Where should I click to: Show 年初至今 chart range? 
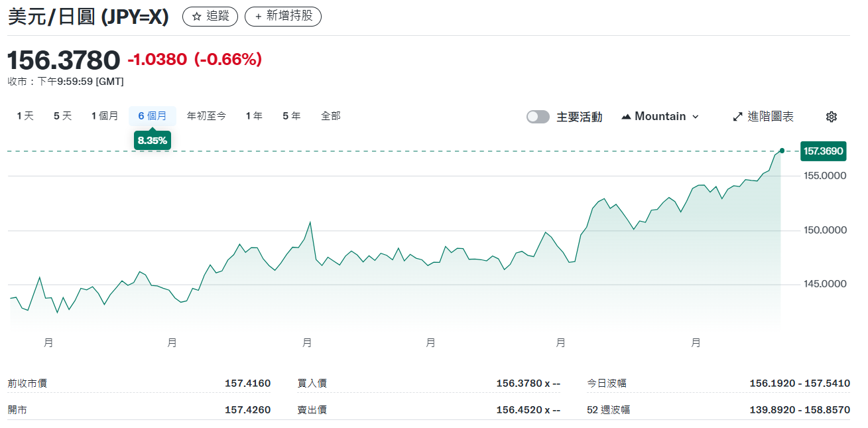(206, 116)
